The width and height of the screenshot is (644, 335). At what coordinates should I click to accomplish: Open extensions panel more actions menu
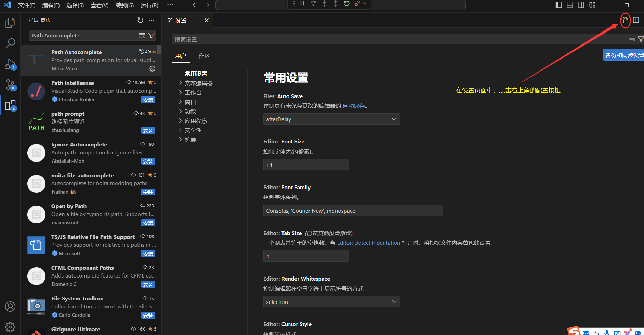click(152, 20)
